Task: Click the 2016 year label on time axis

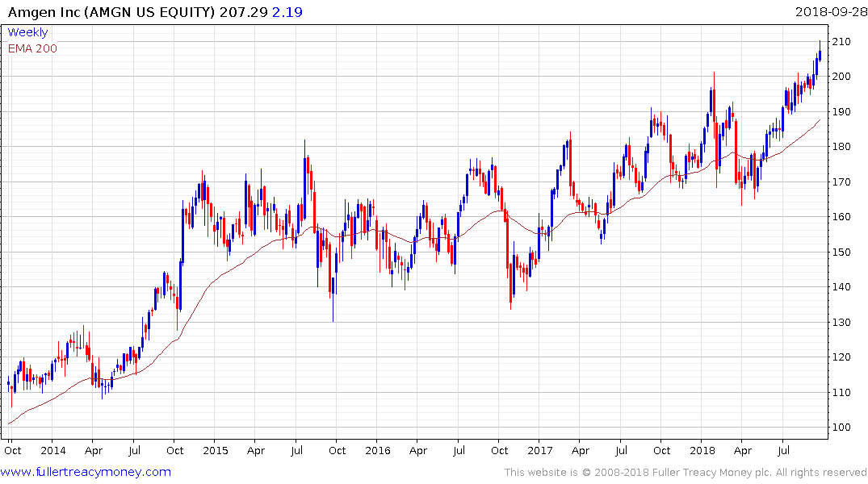Action: [378, 451]
